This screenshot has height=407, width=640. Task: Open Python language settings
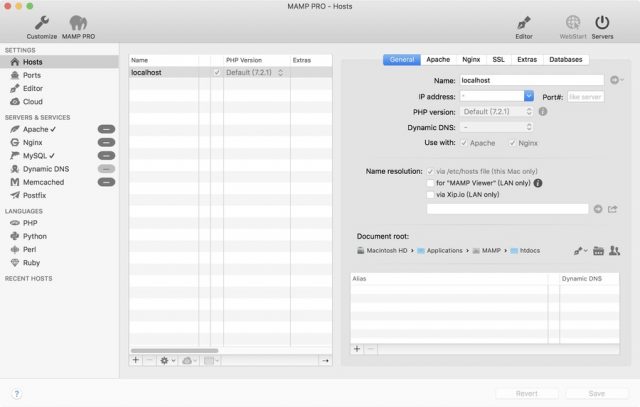pyautogui.click(x=35, y=236)
